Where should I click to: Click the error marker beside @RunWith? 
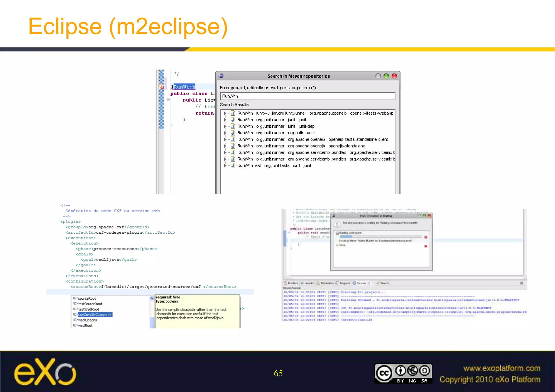[161, 87]
